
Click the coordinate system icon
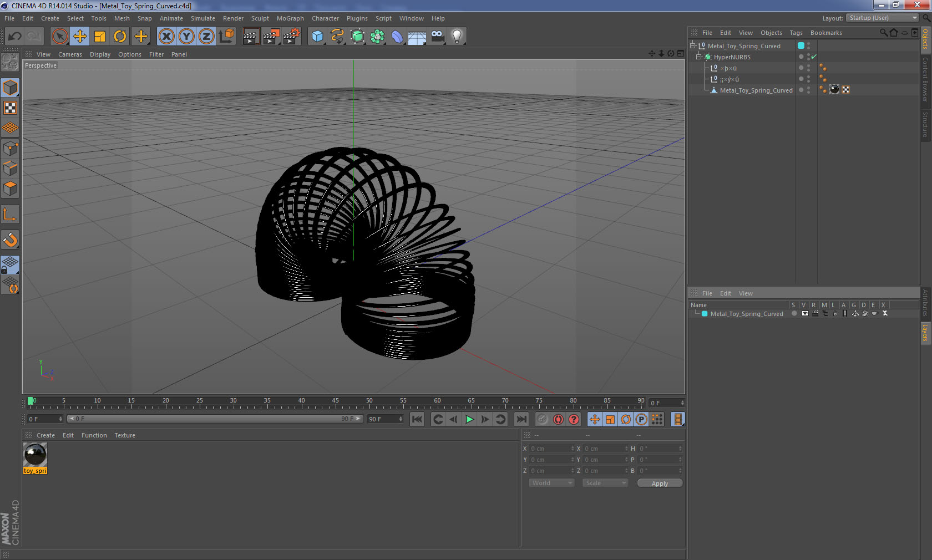pyautogui.click(x=226, y=37)
